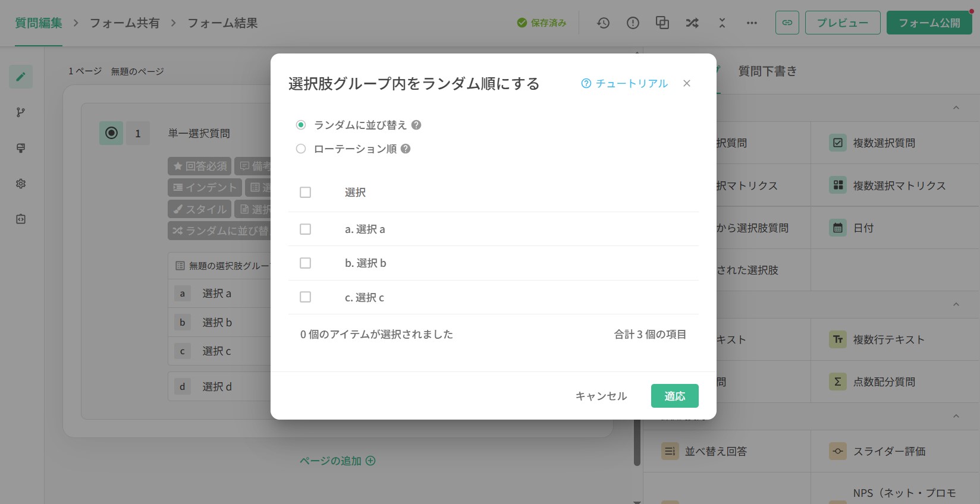This screenshot has width=980, height=504.
Task: Check the box for c. 選択 c
Action: pos(305,297)
